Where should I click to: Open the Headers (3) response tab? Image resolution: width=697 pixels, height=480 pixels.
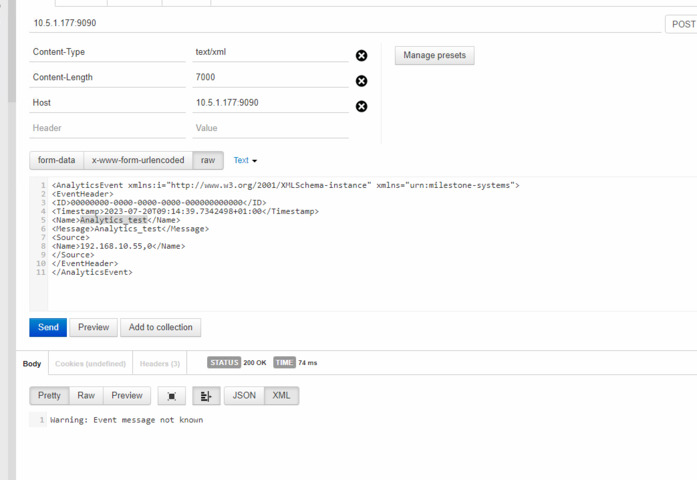[x=160, y=363]
